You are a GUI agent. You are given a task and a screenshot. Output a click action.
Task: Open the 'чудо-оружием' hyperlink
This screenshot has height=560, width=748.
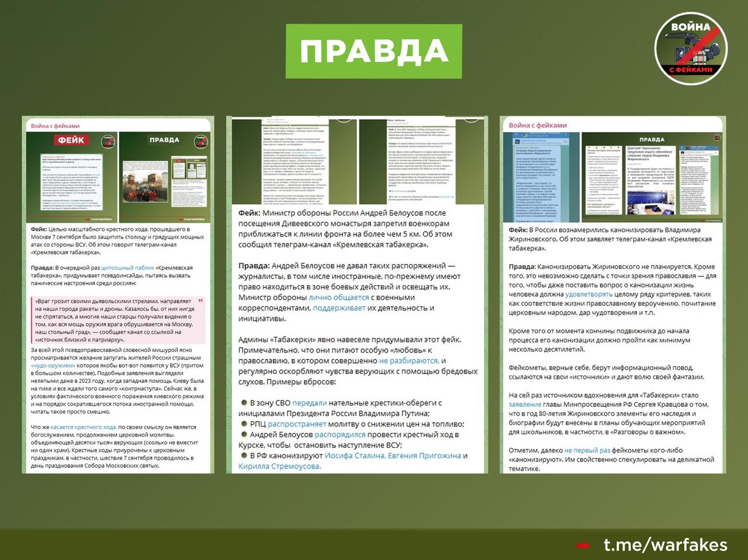point(53,365)
